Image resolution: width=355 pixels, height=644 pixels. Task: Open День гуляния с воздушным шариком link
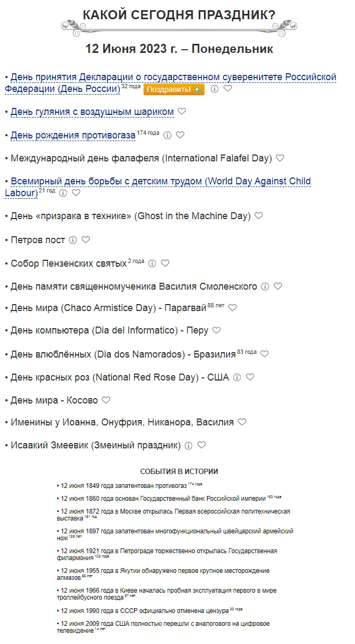pos(92,112)
